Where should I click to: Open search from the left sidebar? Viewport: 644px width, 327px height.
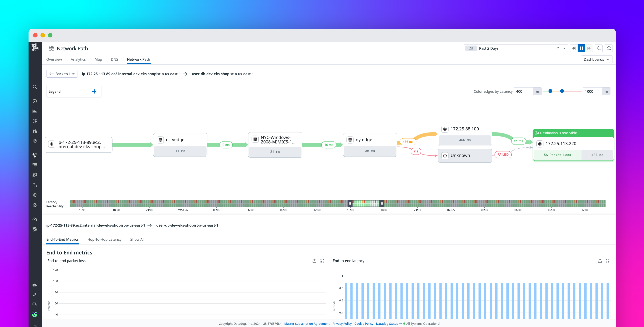point(35,87)
